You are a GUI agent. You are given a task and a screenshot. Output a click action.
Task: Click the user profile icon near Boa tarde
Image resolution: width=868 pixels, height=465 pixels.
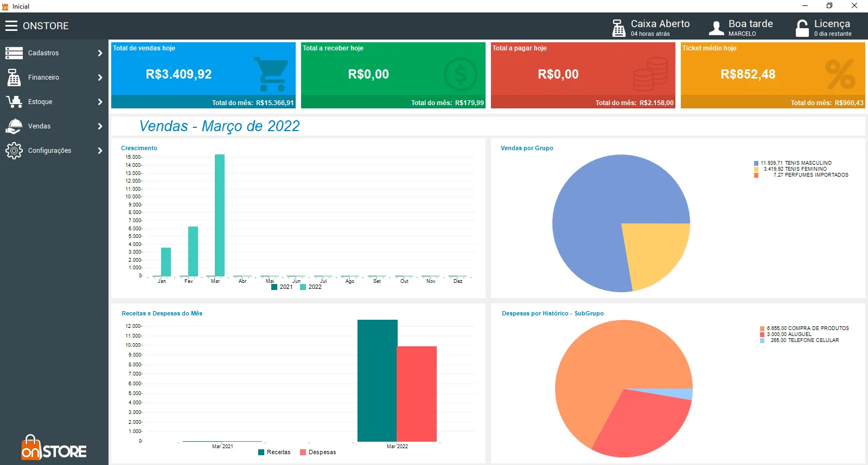(716, 28)
